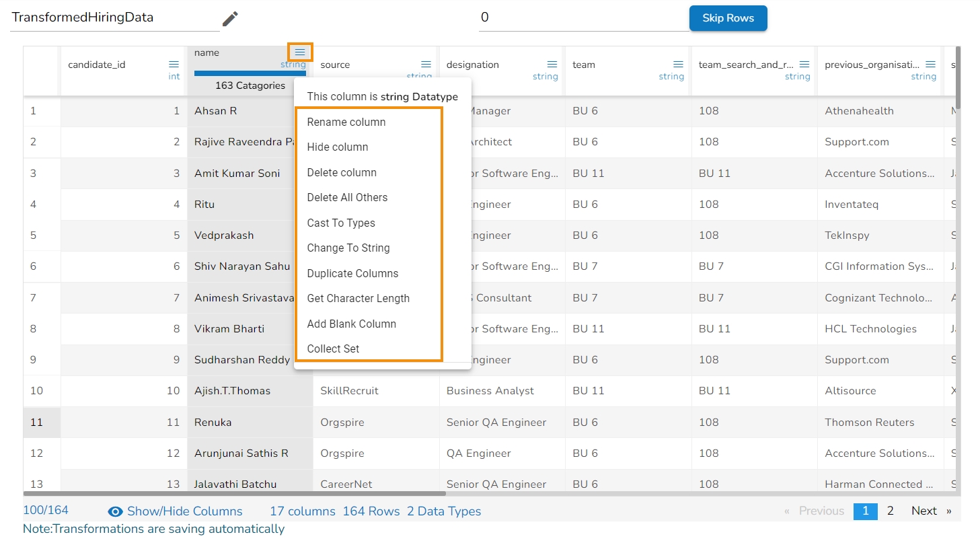Viewport: 980px width, 545px height.
Task: Open the source column menu icon
Action: pyautogui.click(x=426, y=65)
